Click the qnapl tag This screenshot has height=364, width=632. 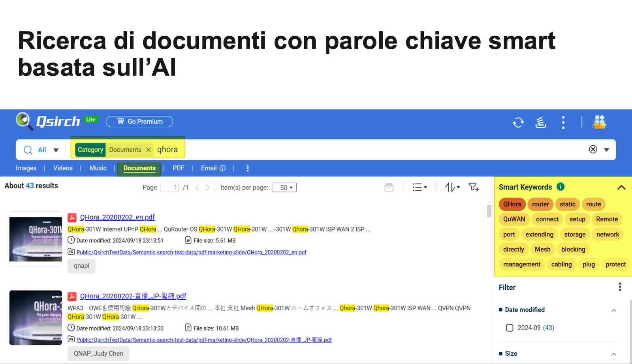click(81, 266)
